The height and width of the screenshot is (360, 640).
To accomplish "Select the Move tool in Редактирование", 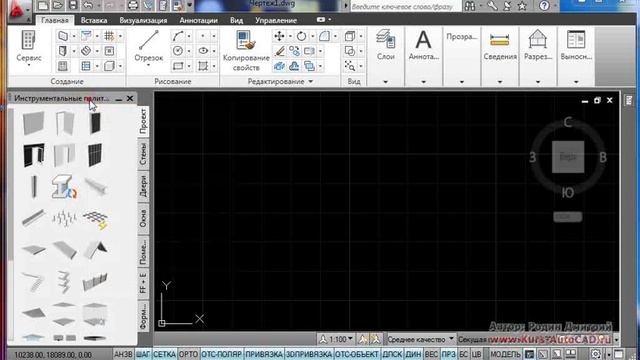I will [x=280, y=36].
